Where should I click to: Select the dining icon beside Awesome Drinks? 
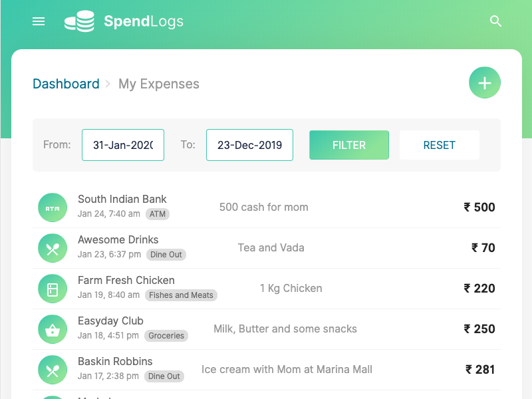pyautogui.click(x=53, y=247)
